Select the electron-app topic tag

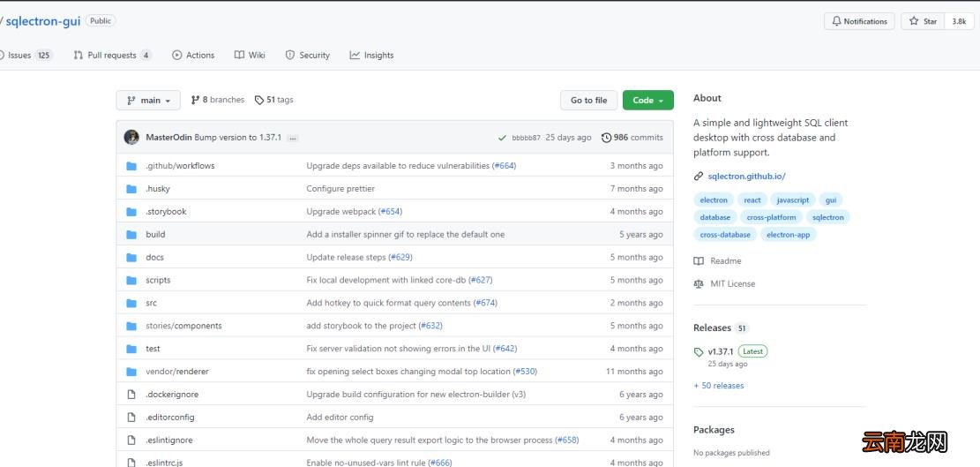[788, 235]
